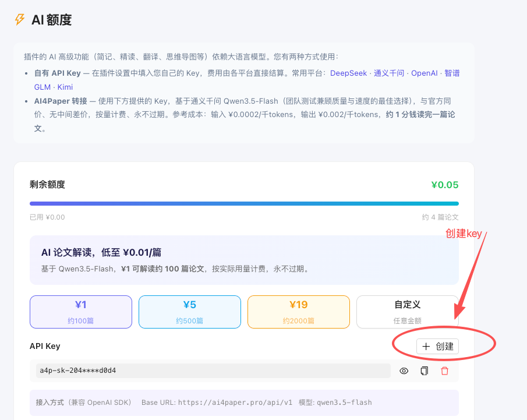Click the 模型 qwen3.5-flash text
This screenshot has height=420, width=527.
(x=335, y=403)
